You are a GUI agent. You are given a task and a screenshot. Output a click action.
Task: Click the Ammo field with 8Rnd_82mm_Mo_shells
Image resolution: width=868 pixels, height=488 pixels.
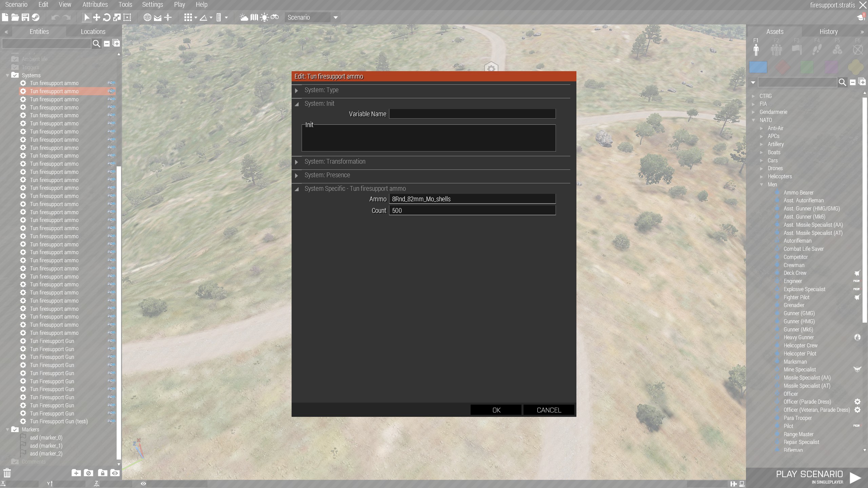point(472,199)
